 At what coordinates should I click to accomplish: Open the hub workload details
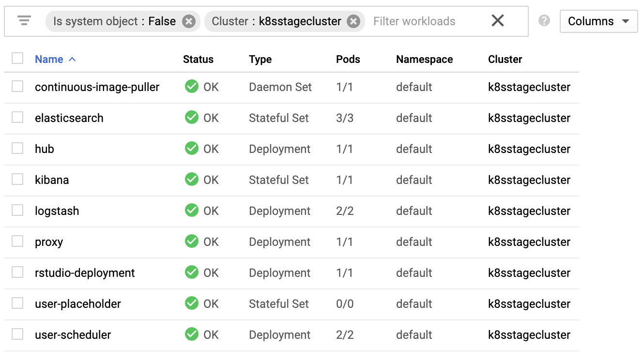point(45,149)
